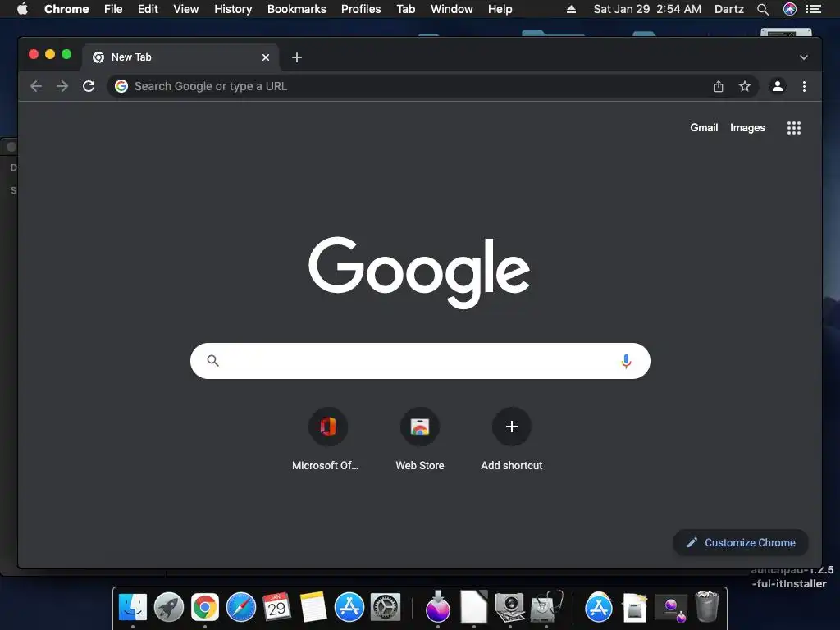Click the forward navigation arrow
The height and width of the screenshot is (630, 840).
click(x=62, y=86)
